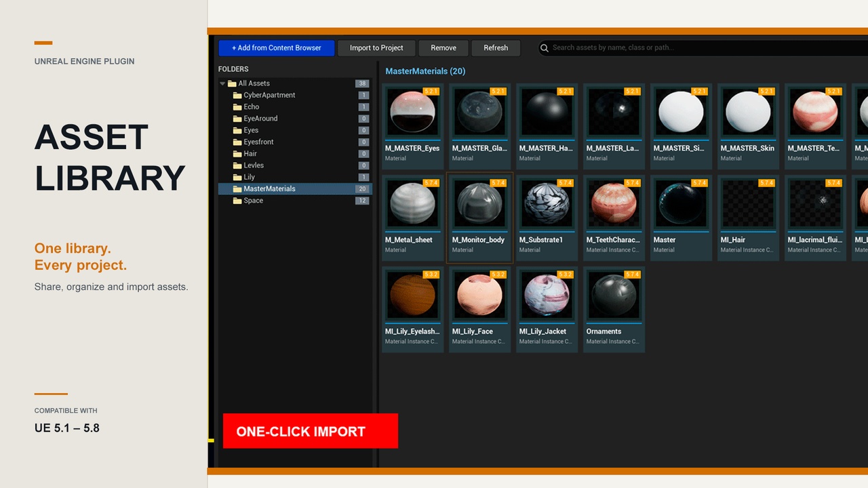Select M_MASTER_Si... material thumbnail

681,112
